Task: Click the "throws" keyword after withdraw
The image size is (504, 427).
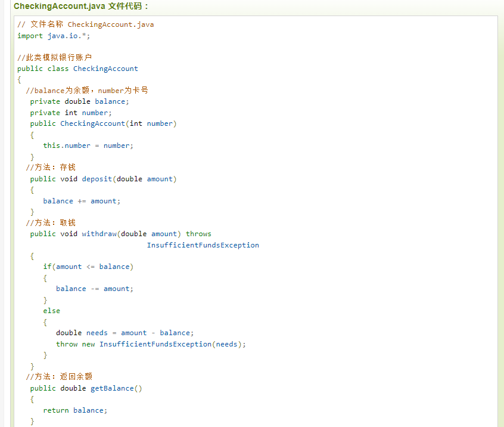Action: (x=198, y=234)
